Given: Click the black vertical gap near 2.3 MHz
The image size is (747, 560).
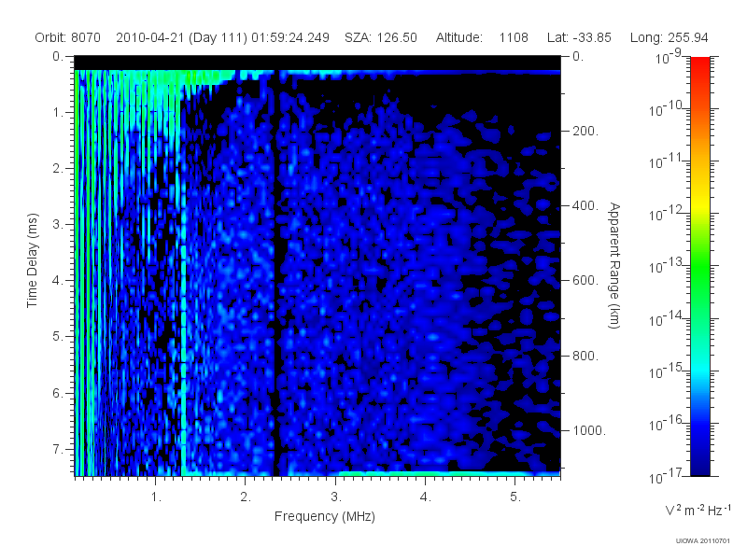Looking at the screenshot, I should [x=275, y=273].
